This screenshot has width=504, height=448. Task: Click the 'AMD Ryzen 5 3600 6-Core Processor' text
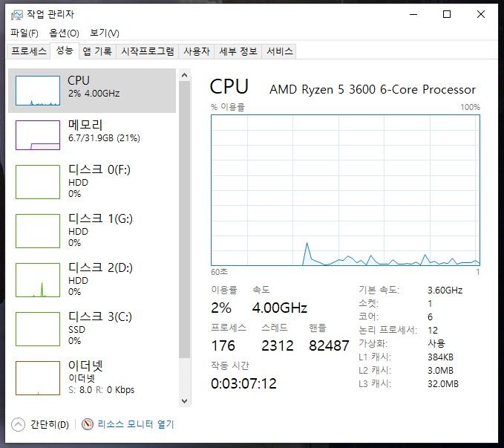[373, 89]
